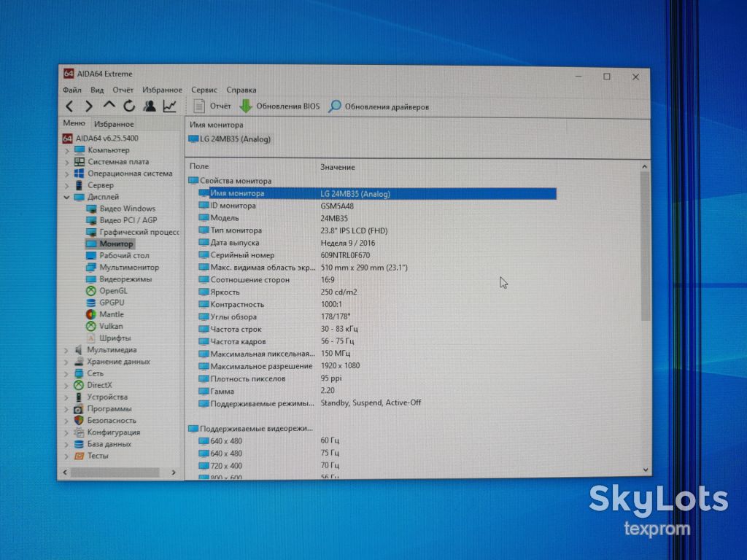The height and width of the screenshot is (560, 747).
Task: Click the green BIOS updates arrow icon
Action: coord(245,106)
